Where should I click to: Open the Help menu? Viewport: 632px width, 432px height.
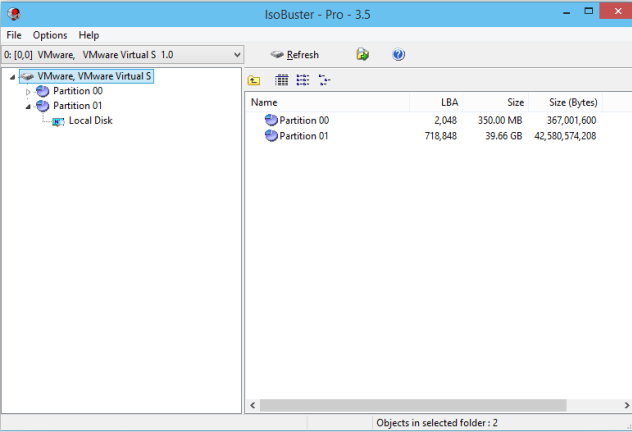(x=89, y=35)
